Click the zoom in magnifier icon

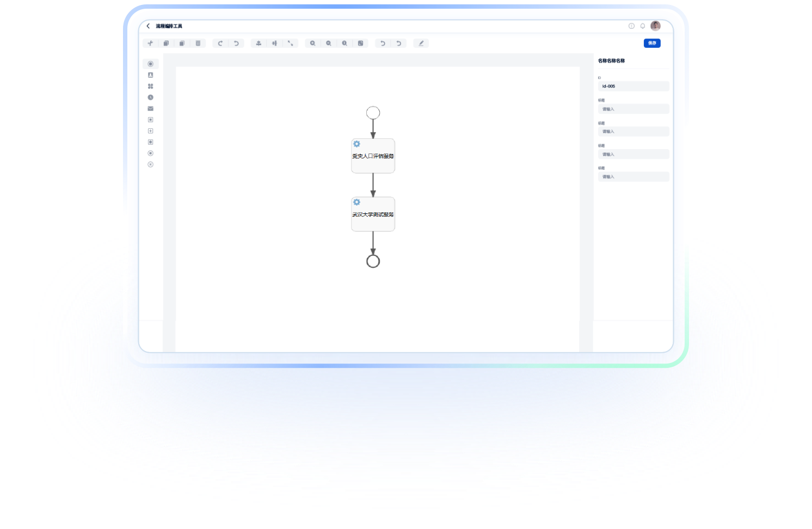(312, 44)
